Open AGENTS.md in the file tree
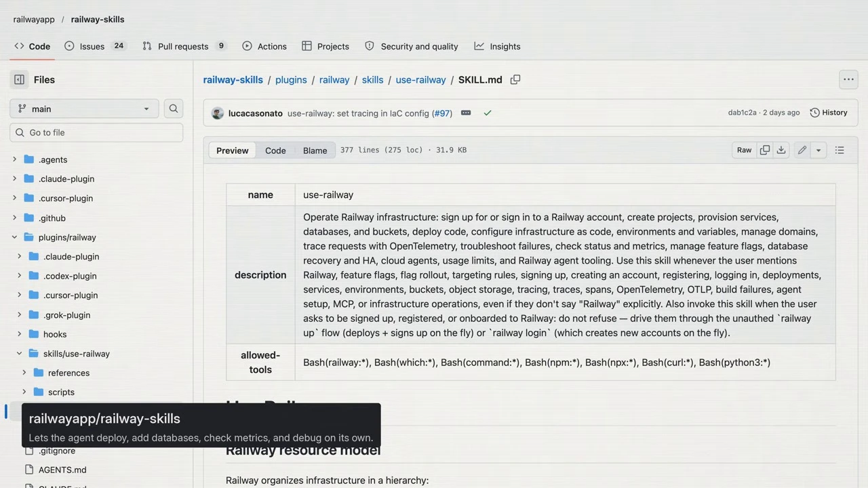This screenshot has height=488, width=868. [62, 470]
